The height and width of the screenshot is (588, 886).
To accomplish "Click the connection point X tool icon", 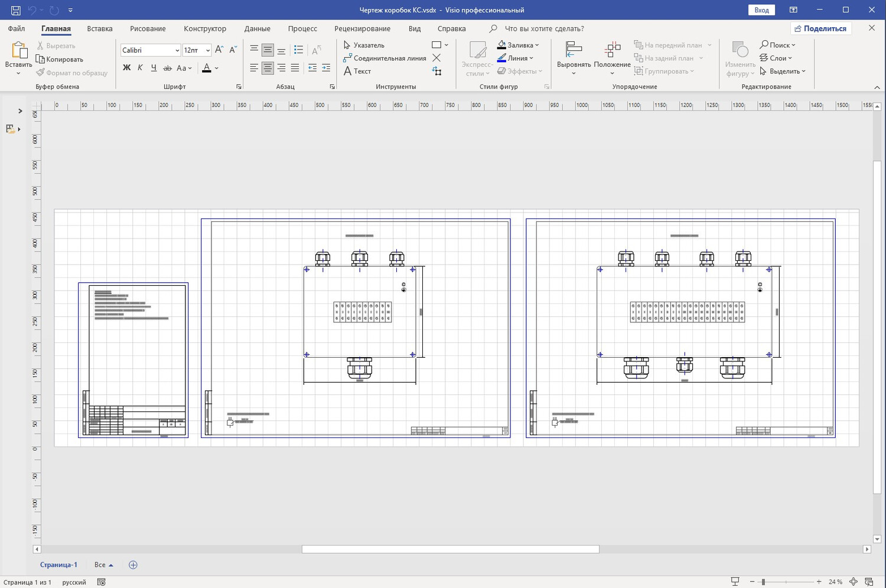I will 437,58.
